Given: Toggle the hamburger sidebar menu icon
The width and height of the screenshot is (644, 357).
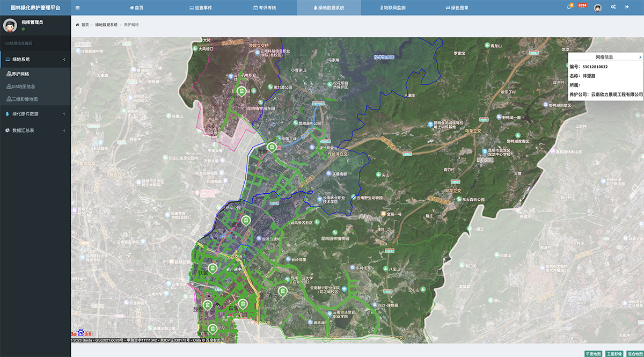Looking at the screenshot, I should [77, 8].
